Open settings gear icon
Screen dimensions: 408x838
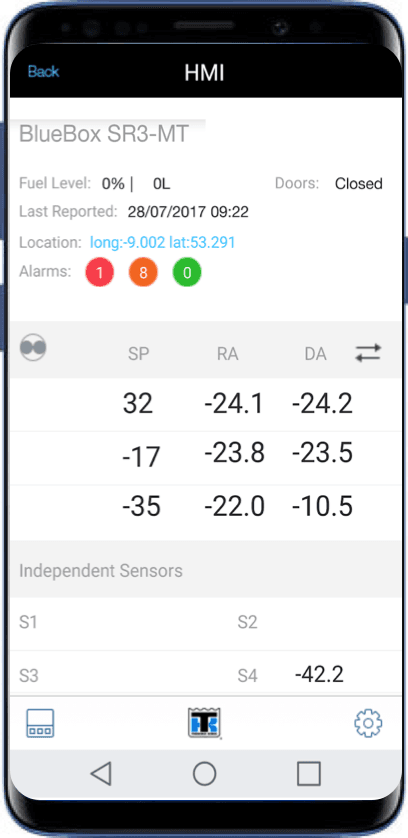tap(368, 723)
